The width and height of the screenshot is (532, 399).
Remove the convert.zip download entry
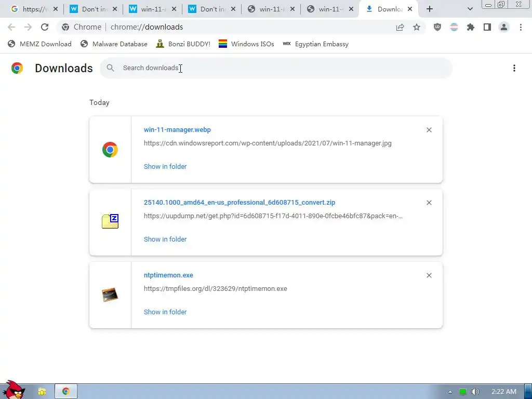click(429, 203)
